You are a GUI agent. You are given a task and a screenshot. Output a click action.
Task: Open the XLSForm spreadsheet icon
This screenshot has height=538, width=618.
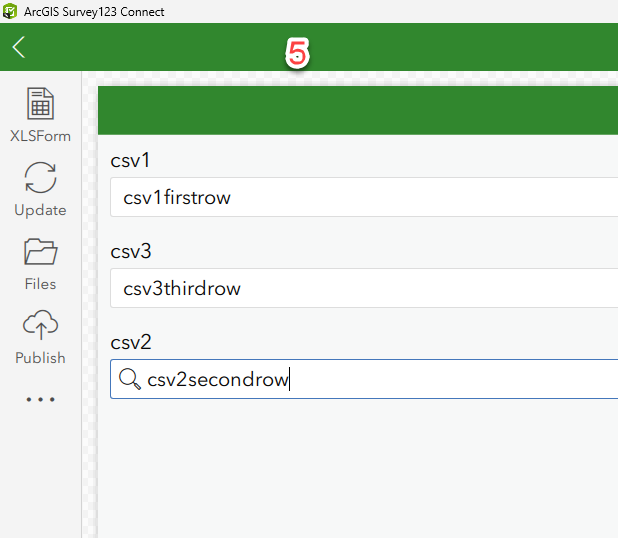[40, 104]
